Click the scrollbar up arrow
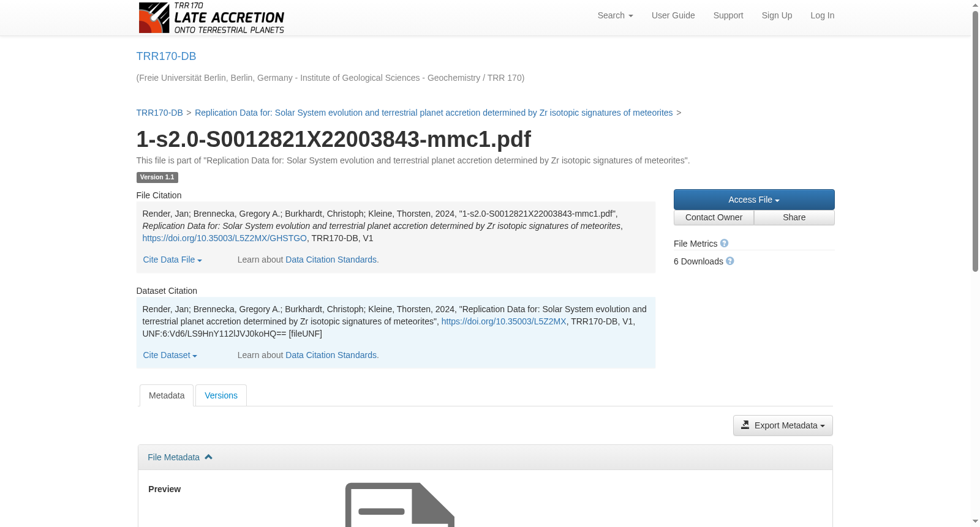Image resolution: width=980 pixels, height=527 pixels. tap(975, 5)
